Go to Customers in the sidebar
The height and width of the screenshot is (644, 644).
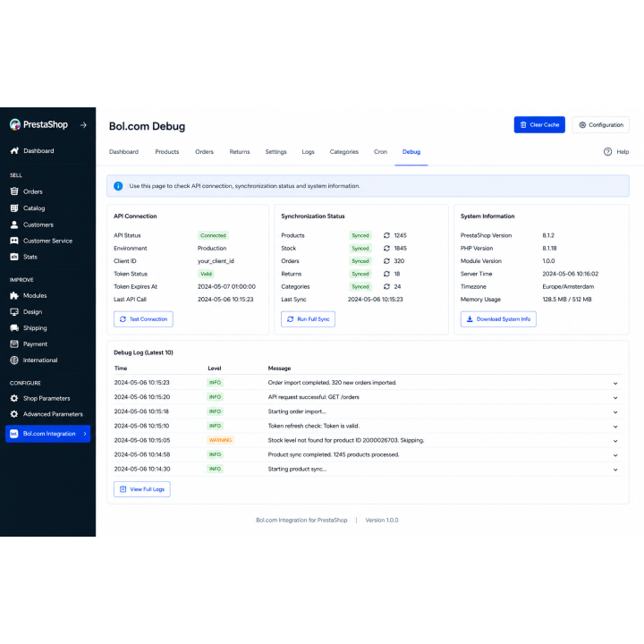31,225
